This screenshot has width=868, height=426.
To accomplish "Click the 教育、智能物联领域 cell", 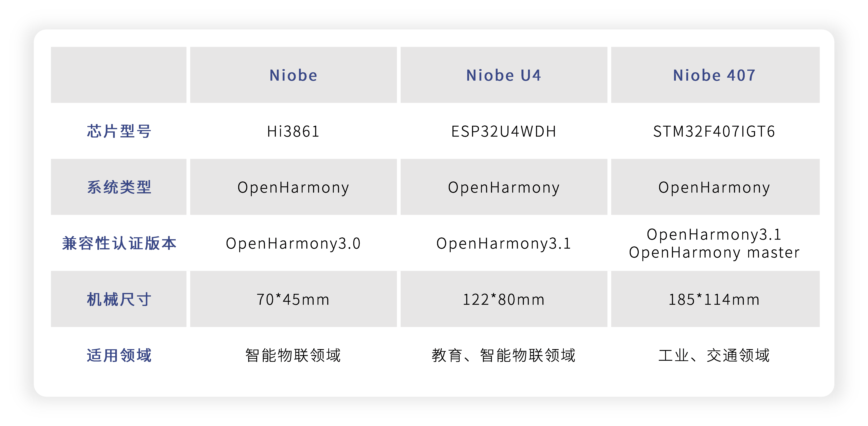I will pos(504,355).
